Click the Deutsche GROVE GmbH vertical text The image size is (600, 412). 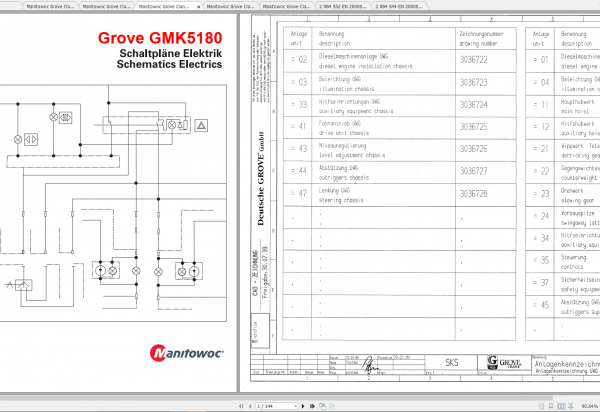coord(261,179)
